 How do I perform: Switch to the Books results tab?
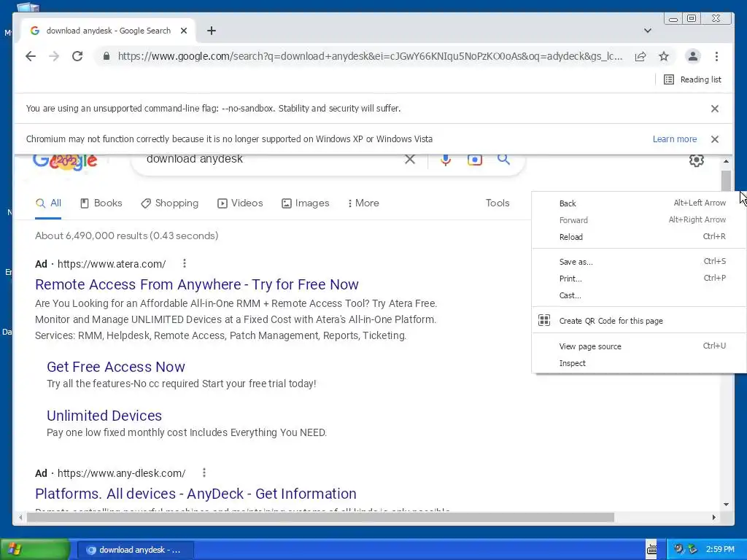(x=101, y=203)
